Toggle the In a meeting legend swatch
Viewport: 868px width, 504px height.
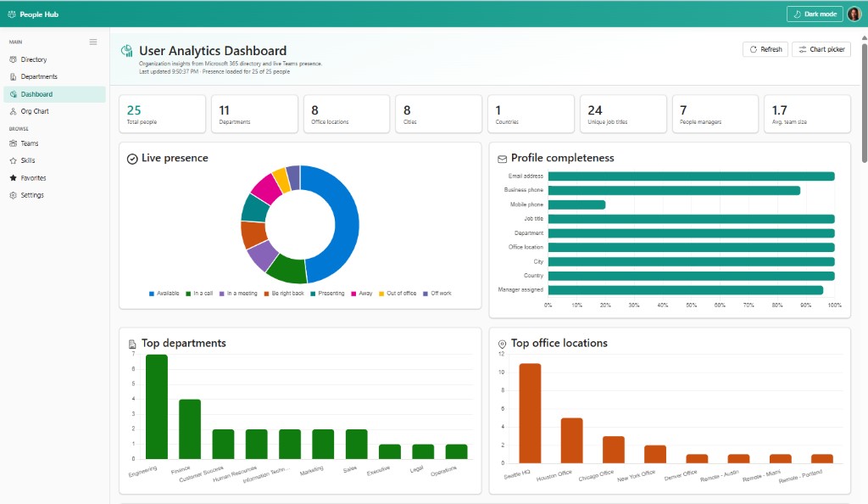pyautogui.click(x=222, y=294)
